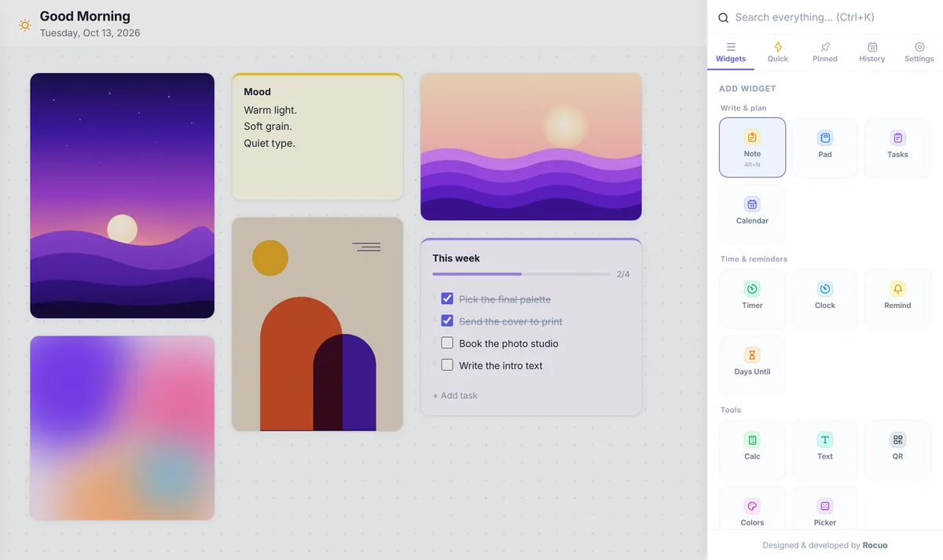This screenshot has width=943, height=560.
Task: Click 'Write the intro text' task text
Action: 501,365
